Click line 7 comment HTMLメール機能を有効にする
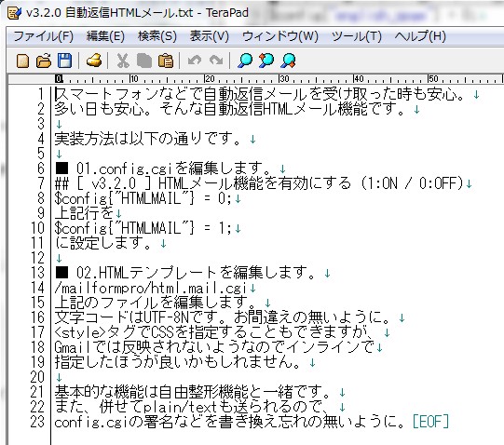504x445 pixels. [x=255, y=183]
